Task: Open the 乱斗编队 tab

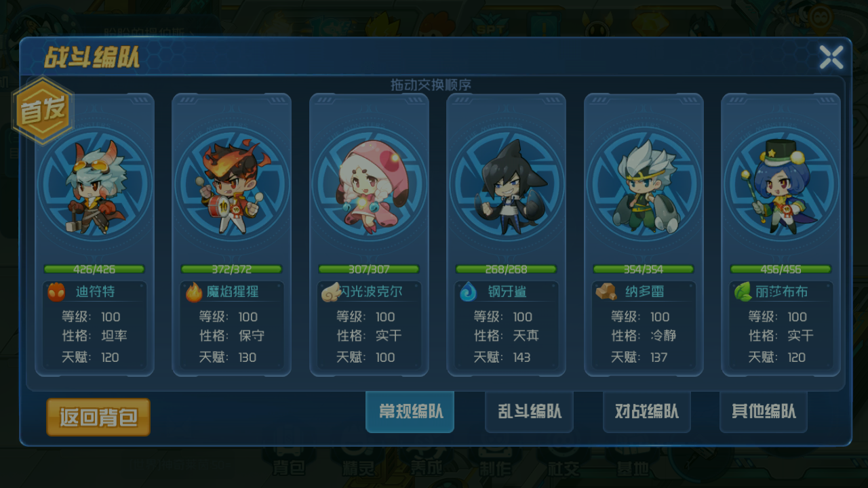Action: (529, 411)
